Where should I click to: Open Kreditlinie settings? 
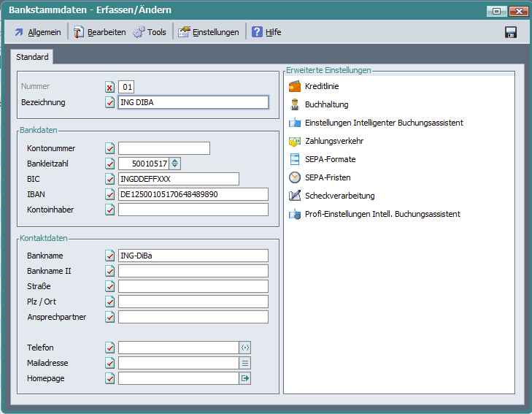(321, 86)
